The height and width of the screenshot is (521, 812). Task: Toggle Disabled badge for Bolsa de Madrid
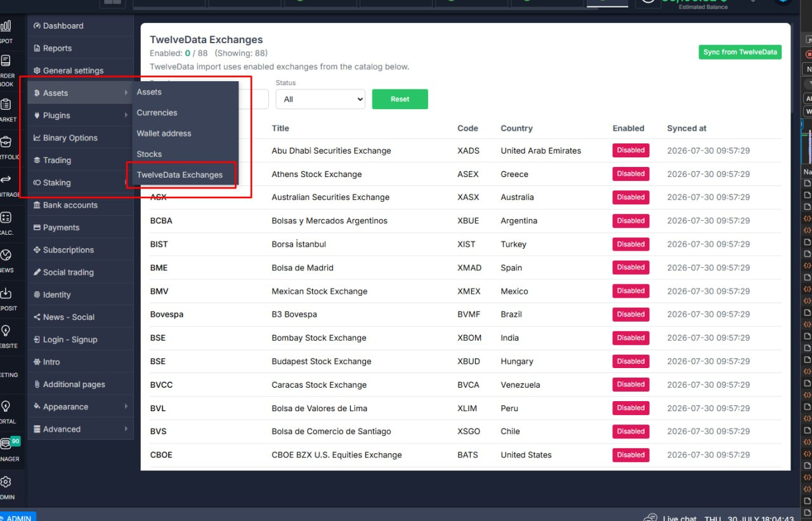click(x=631, y=267)
